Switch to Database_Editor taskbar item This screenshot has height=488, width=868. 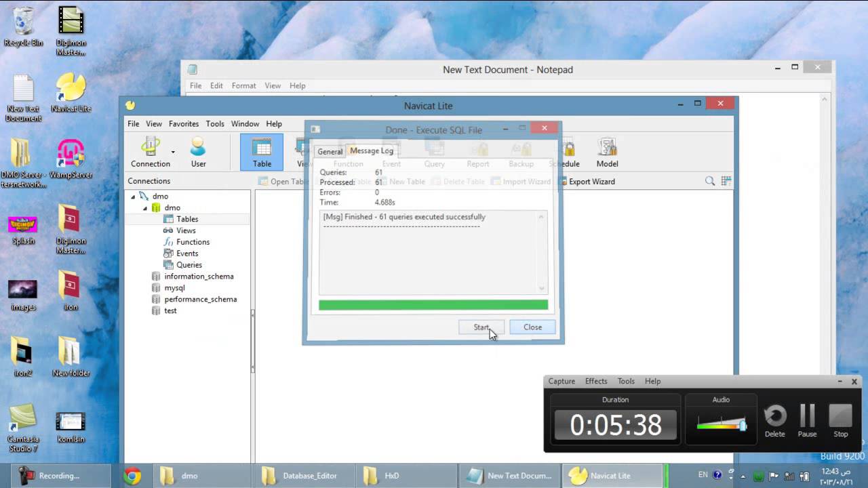(x=305, y=476)
